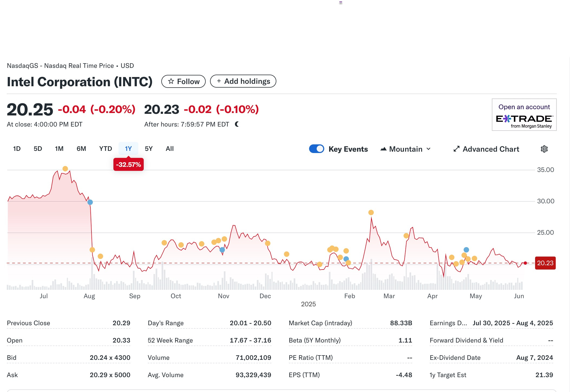Click the 1y Target Est value 21.39

tap(544, 375)
